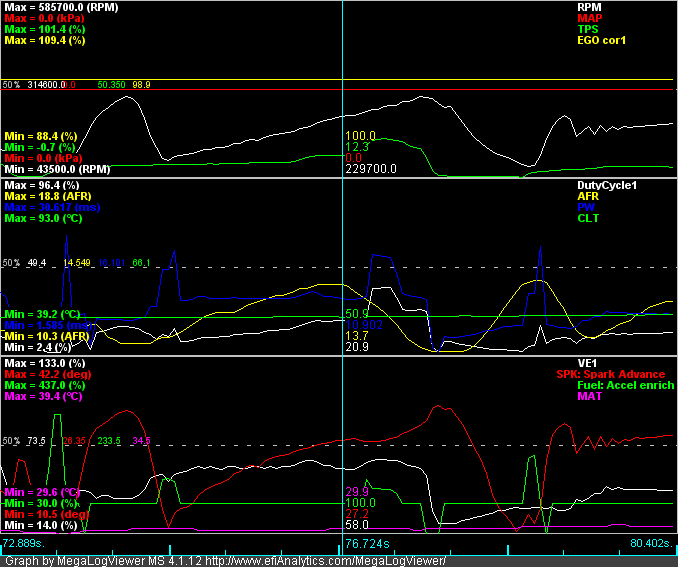678x567 pixels.
Task: Click the 229700.0 RPM cursor value
Action: click(370, 170)
